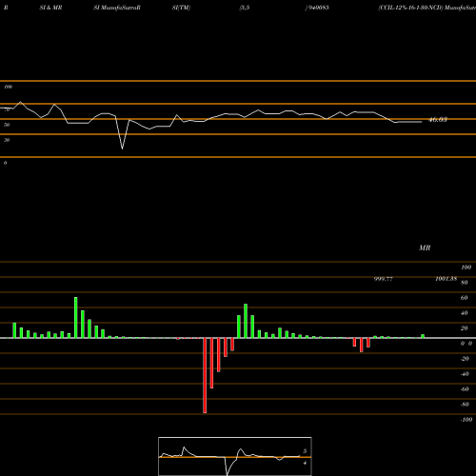Click the MR panel title label
The width and height of the screenshot is (476, 476).
425,248
